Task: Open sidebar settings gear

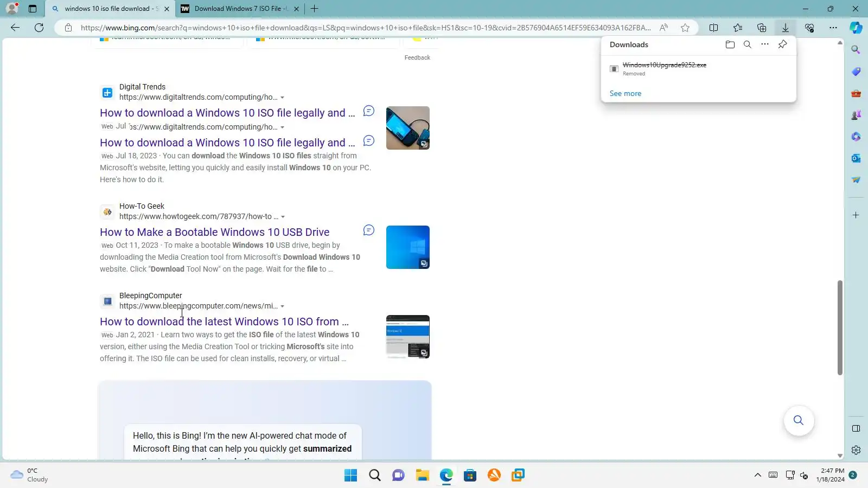Action: (856, 450)
